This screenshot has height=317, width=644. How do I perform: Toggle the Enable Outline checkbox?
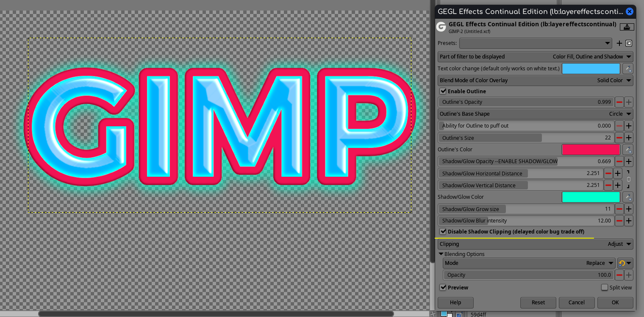click(x=443, y=91)
